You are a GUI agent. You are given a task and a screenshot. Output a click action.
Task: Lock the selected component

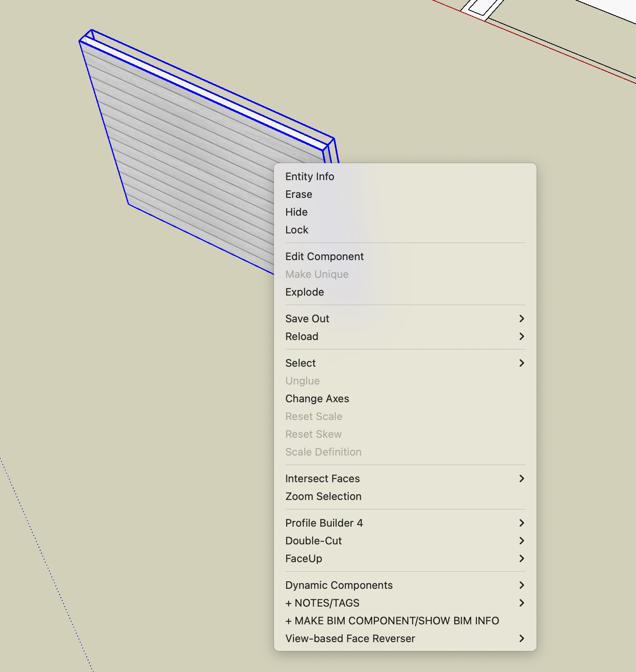click(x=297, y=230)
